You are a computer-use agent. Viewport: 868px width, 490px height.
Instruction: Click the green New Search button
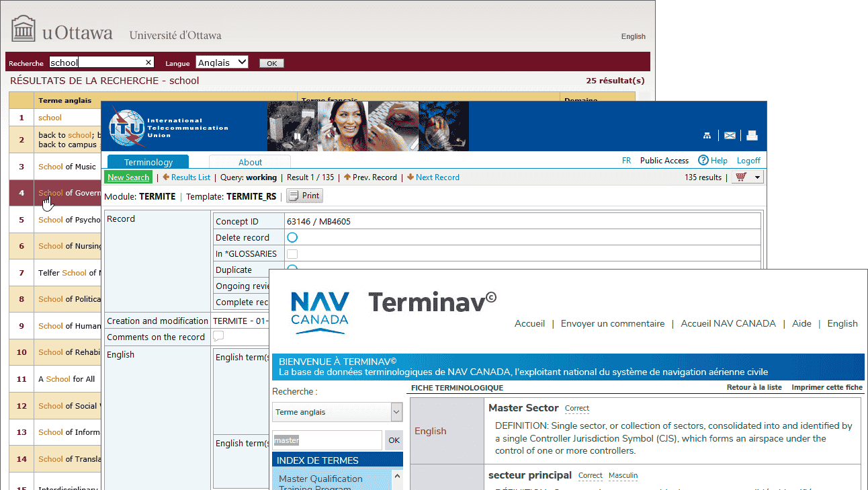[x=128, y=177]
